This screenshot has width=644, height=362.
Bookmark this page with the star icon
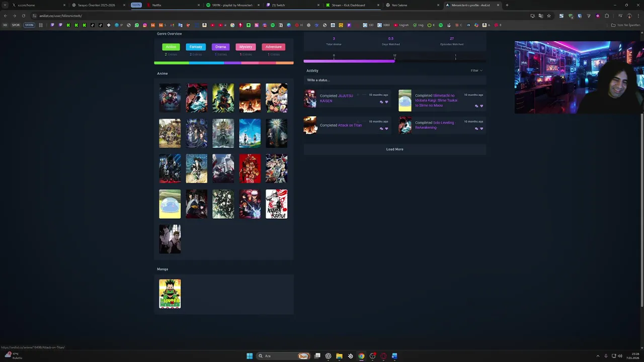pos(549,16)
